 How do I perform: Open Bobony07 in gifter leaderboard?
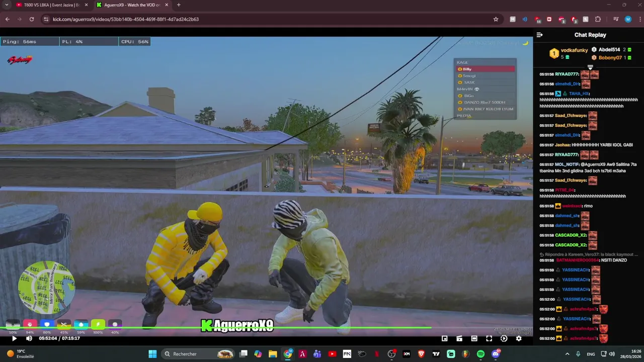pos(610,58)
